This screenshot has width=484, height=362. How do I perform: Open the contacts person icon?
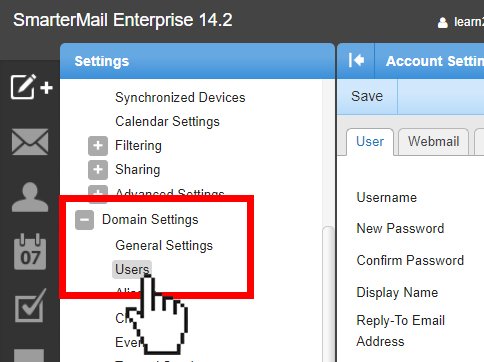[x=30, y=197]
